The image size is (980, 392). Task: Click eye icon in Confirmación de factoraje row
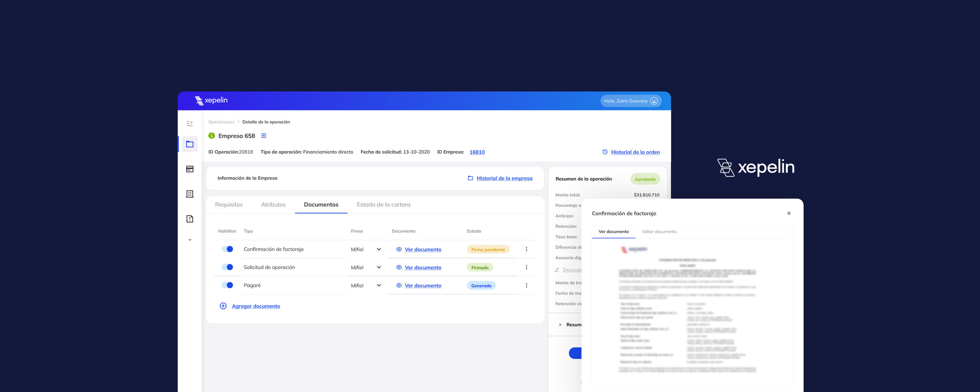click(399, 249)
